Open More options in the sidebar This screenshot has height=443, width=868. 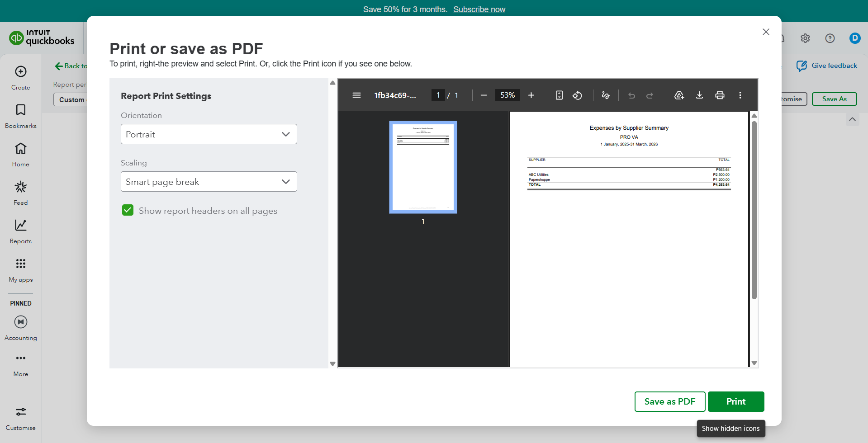pos(21,365)
